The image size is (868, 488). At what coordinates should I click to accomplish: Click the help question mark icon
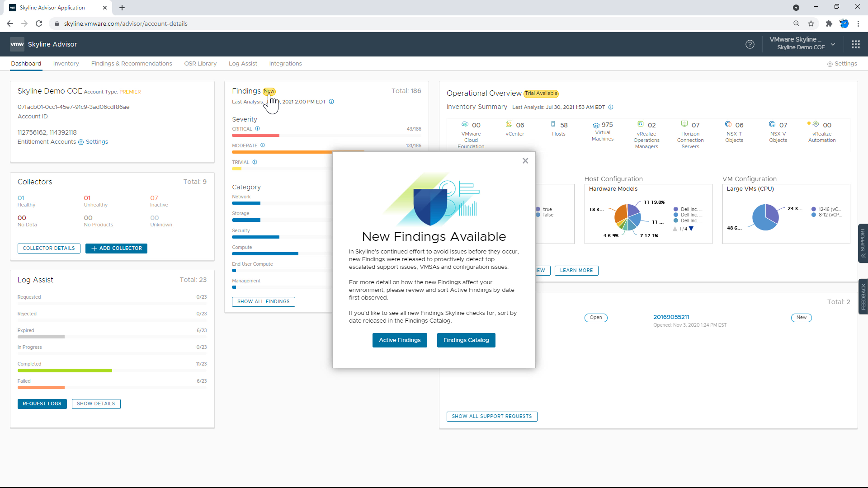(x=750, y=44)
